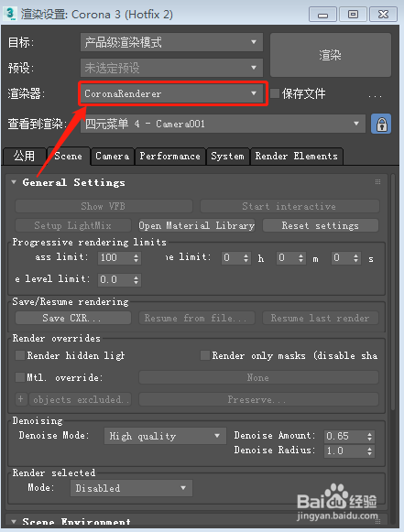The height and width of the screenshot is (532, 404).
Task: Click the Show VFB button
Action: coord(104,206)
